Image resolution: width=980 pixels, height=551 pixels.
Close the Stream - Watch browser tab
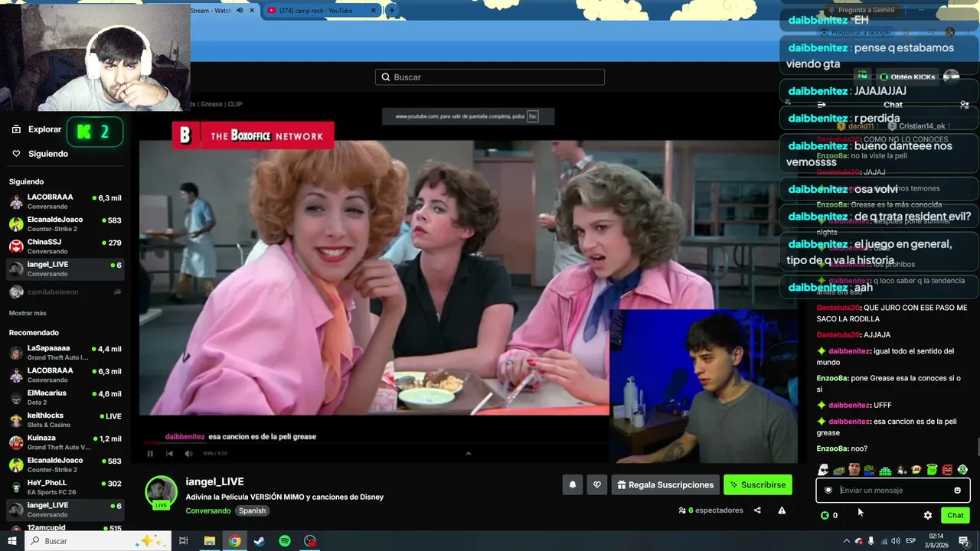252,11
